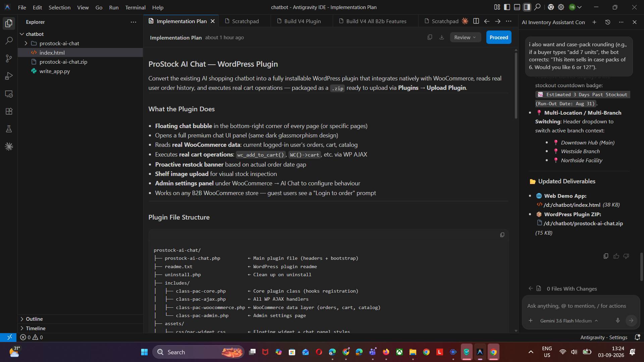This screenshot has width=644, height=362.
Task: Switch to Build V4 Plugin tab
Action: (302, 21)
